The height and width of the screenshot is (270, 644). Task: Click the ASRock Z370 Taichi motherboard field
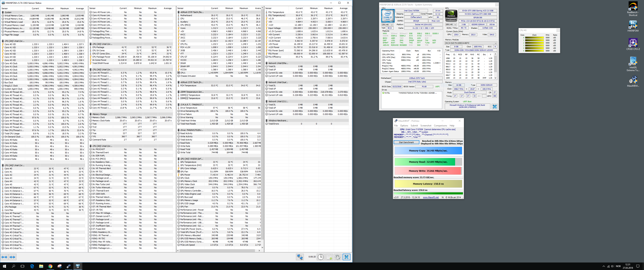[x=417, y=78]
